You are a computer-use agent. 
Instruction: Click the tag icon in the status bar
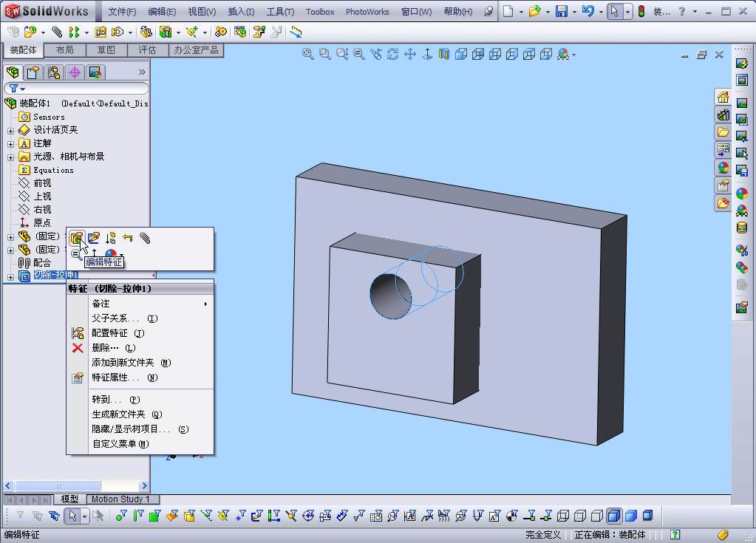click(x=722, y=534)
